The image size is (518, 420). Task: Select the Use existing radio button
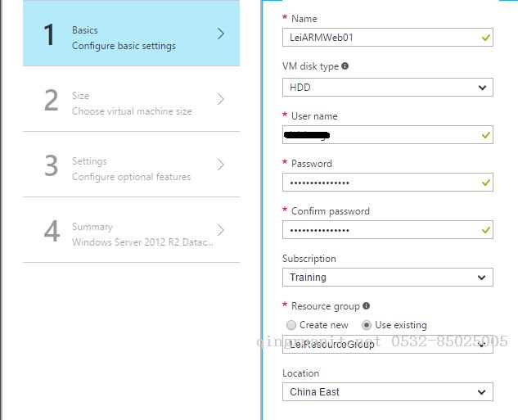367,325
